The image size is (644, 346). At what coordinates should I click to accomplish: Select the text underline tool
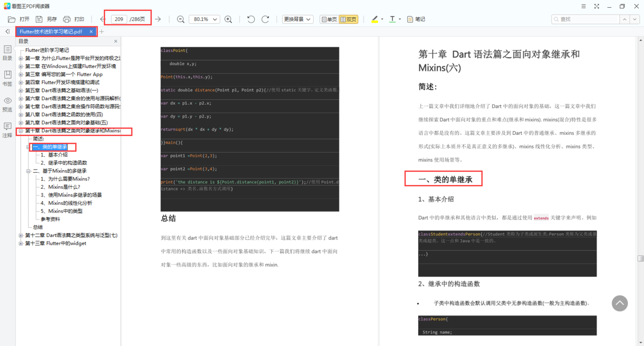click(392, 19)
